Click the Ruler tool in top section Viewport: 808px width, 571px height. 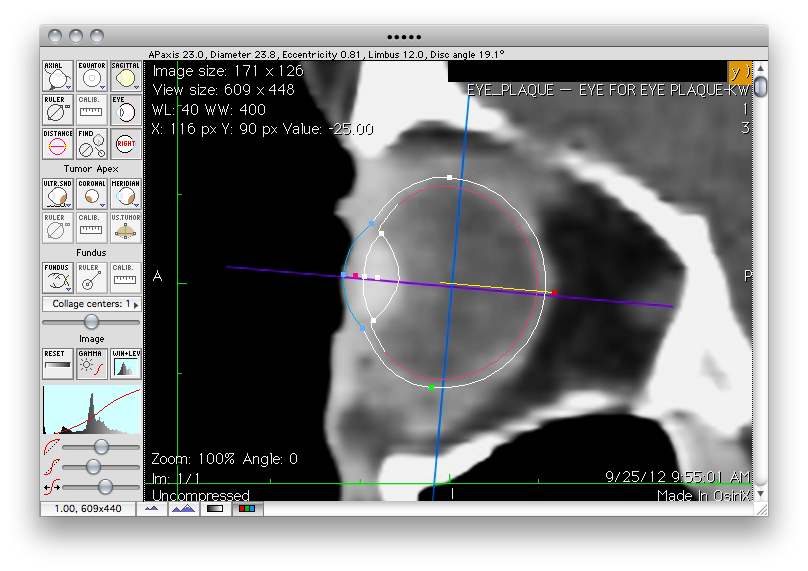click(58, 110)
